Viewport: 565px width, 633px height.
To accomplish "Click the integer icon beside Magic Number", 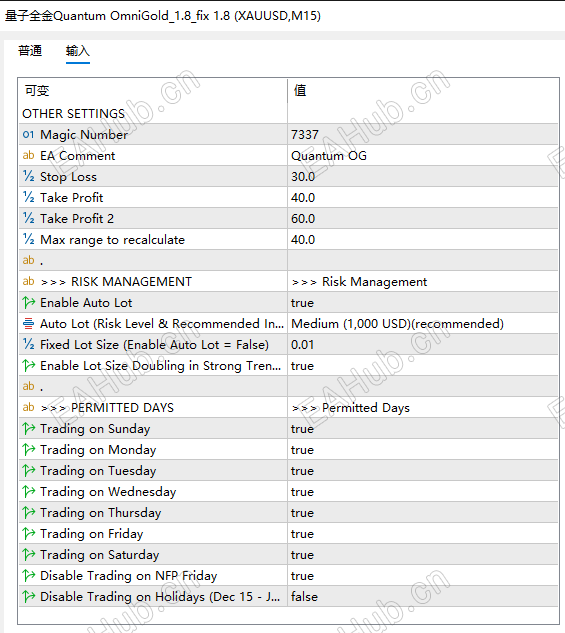I will 28,134.
